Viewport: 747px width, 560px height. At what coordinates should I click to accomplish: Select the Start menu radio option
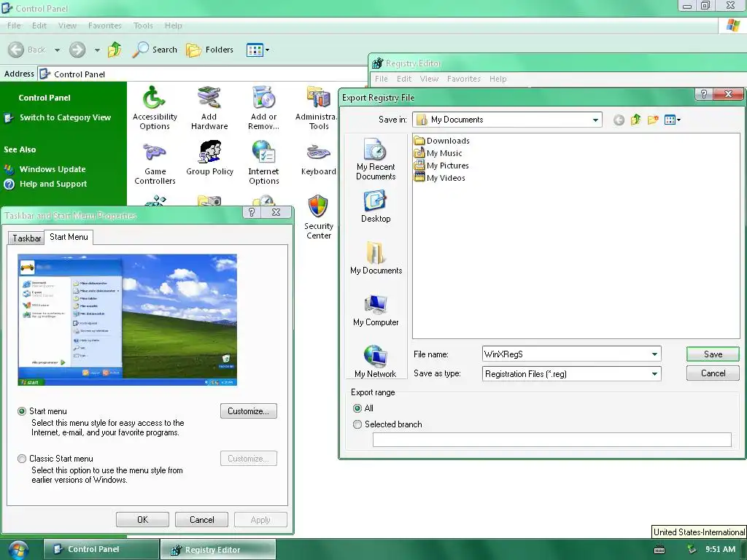pyautogui.click(x=21, y=411)
